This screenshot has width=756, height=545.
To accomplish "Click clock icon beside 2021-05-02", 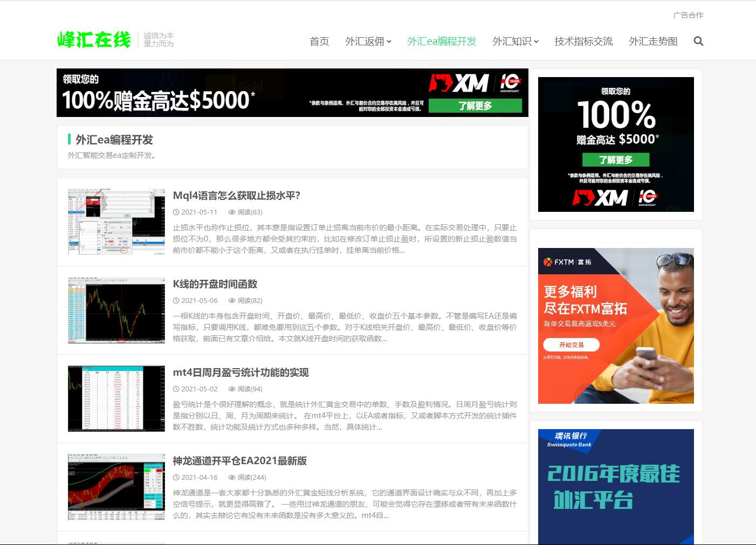I will [x=176, y=389].
